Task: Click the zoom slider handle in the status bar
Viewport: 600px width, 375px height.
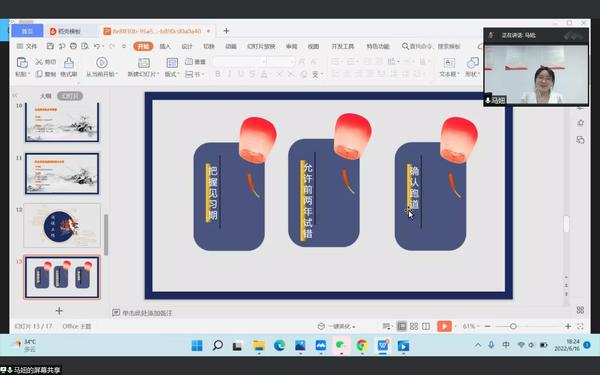Action: [x=513, y=326]
